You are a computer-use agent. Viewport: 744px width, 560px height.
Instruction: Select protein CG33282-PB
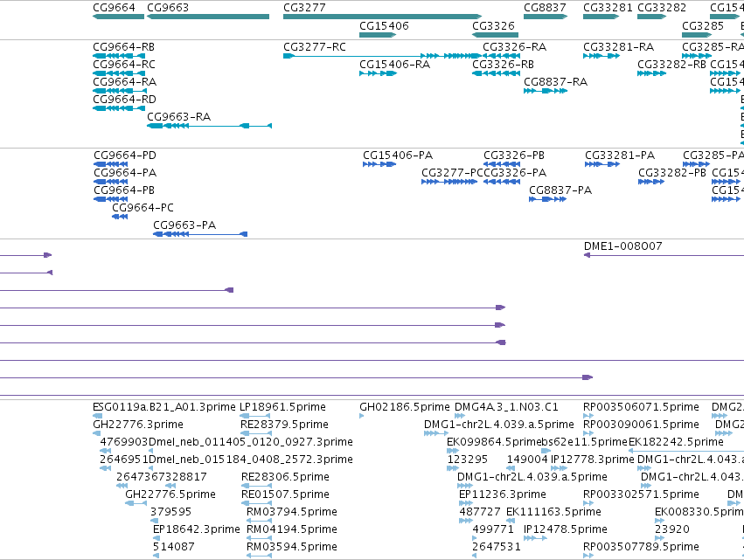pyautogui.click(x=651, y=182)
